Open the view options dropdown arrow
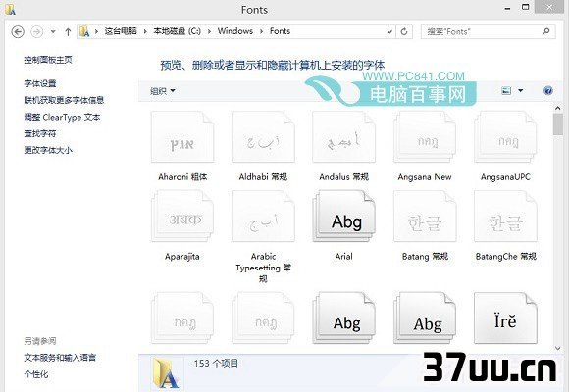The height and width of the screenshot is (392, 569). [520, 91]
